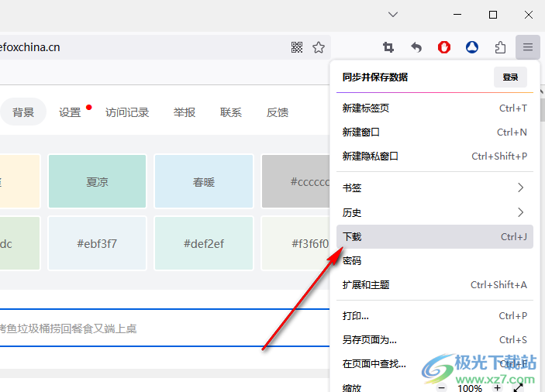
Task: Click the undo closed tab arrow icon
Action: [416, 47]
